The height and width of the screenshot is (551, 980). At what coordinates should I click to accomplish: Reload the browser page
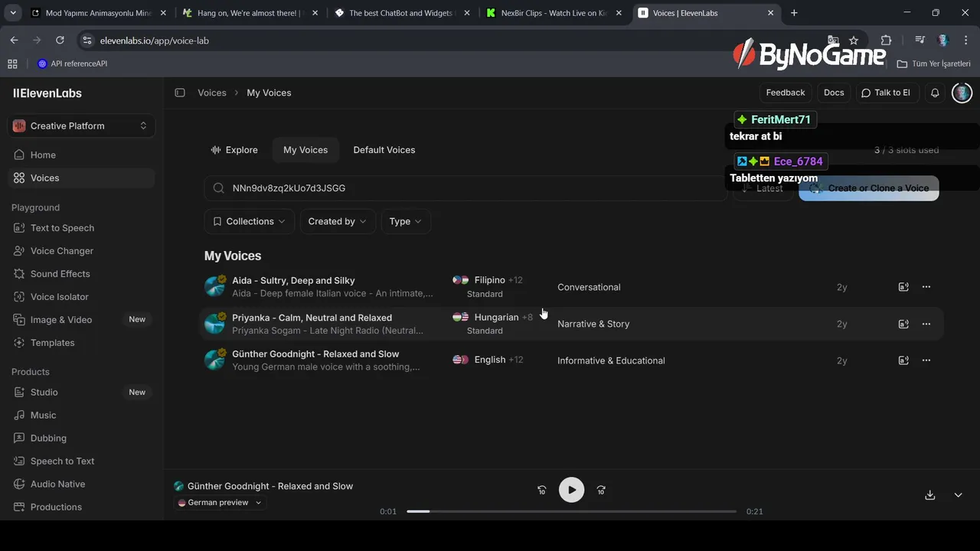(60, 41)
